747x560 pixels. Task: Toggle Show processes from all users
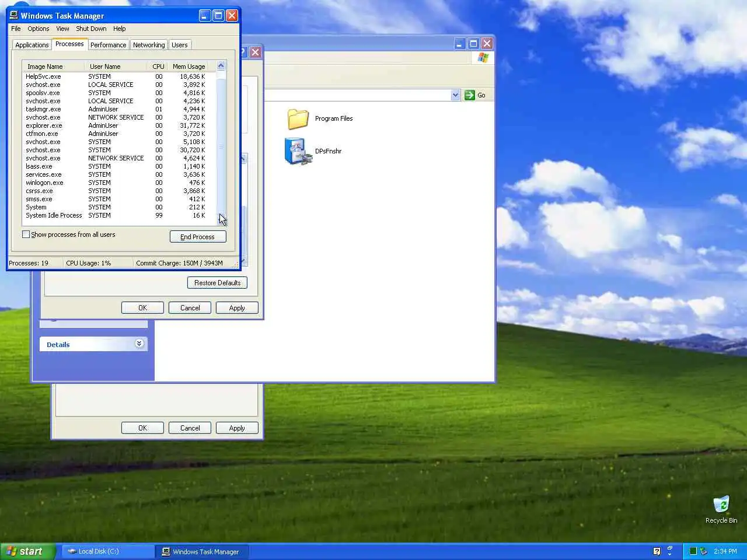26,235
